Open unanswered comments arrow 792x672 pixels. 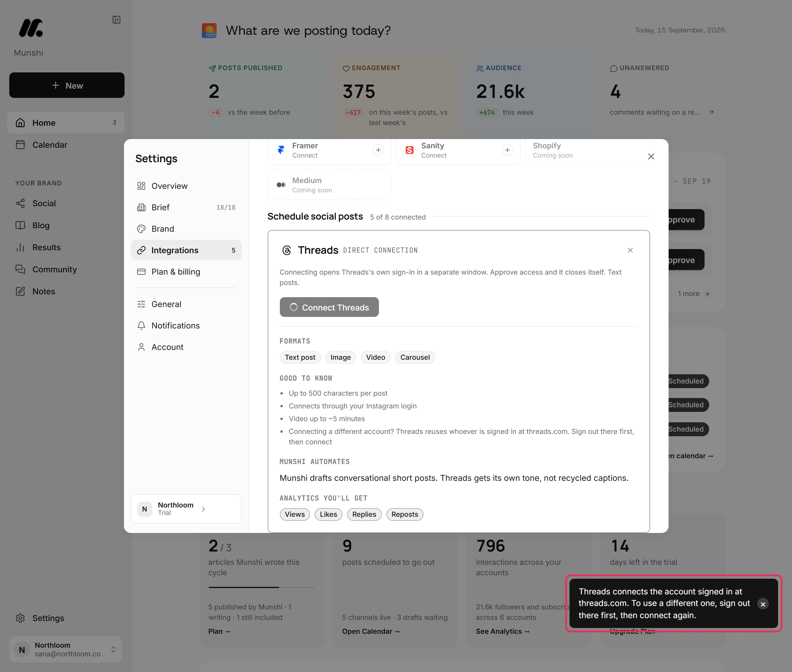(711, 112)
